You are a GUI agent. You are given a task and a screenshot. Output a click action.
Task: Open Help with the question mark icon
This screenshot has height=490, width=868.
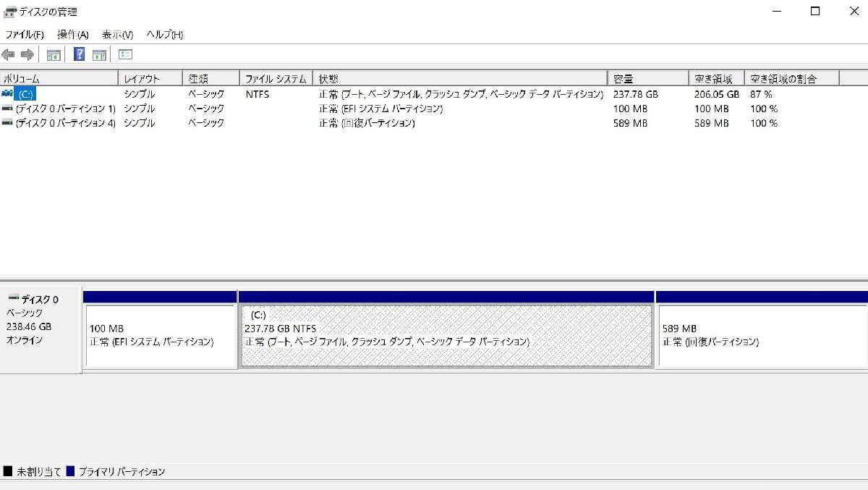coord(80,54)
